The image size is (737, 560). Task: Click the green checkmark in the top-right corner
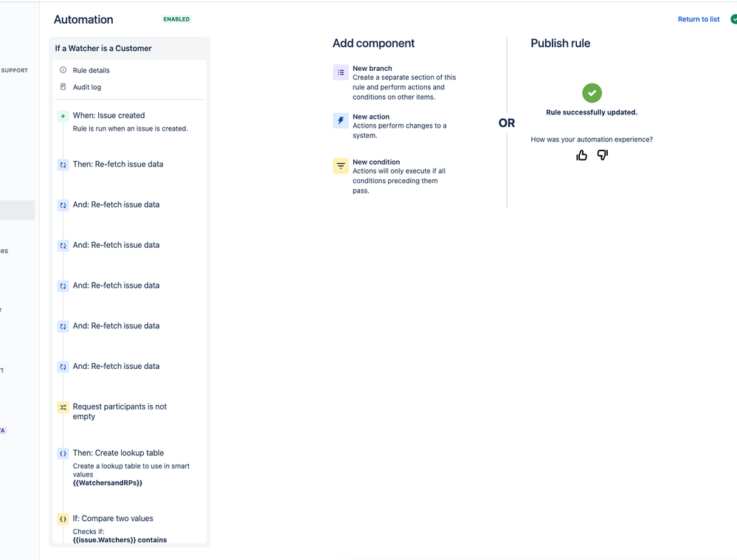click(733, 19)
